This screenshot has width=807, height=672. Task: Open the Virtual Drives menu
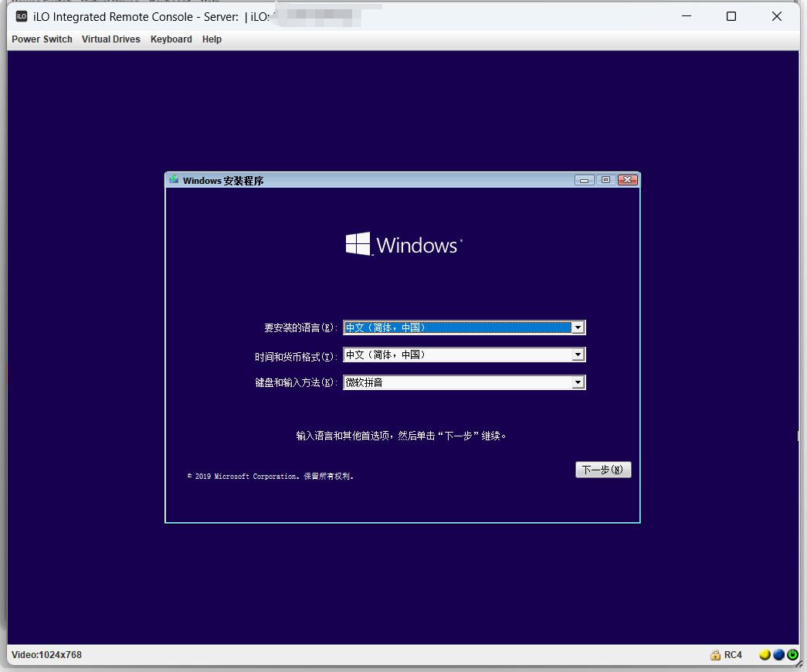click(111, 39)
